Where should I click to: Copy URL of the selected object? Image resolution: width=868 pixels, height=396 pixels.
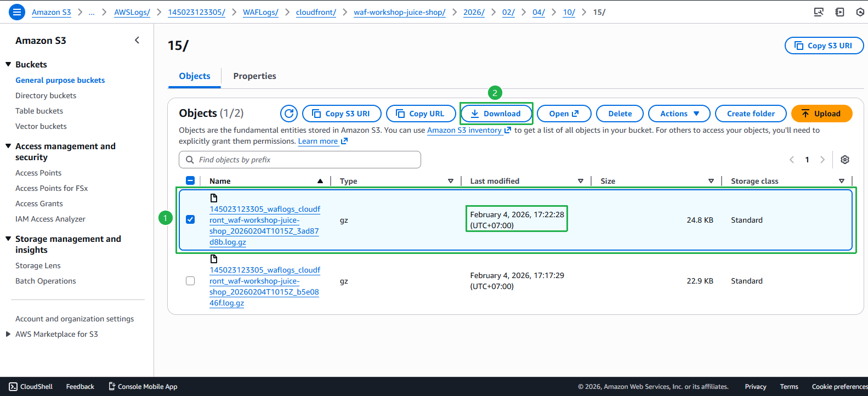(x=421, y=114)
